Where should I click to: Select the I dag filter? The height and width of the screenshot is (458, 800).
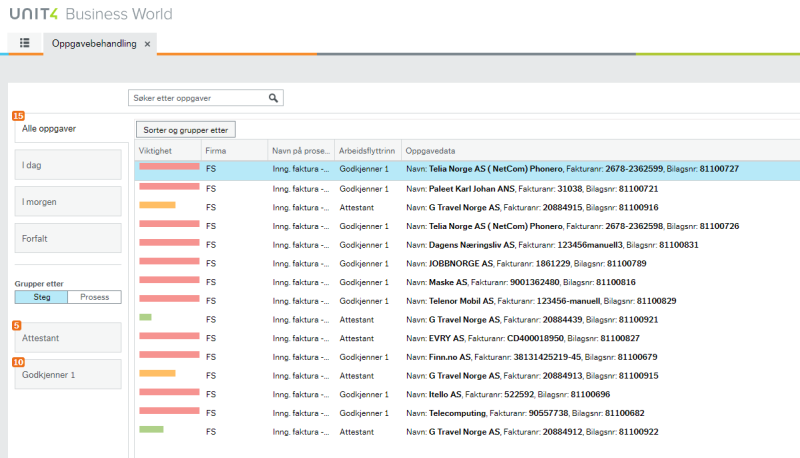pos(68,165)
